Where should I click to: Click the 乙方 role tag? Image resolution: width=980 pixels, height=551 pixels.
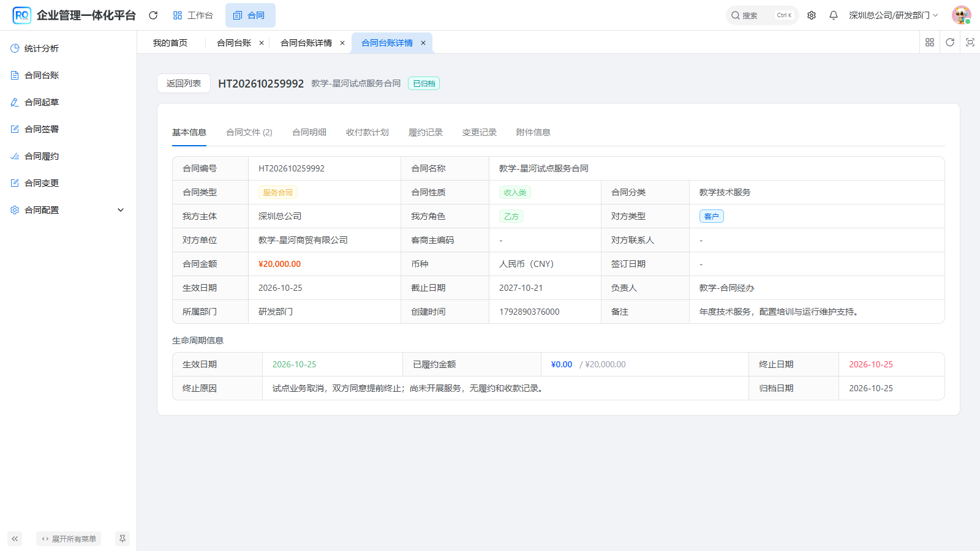tap(511, 216)
